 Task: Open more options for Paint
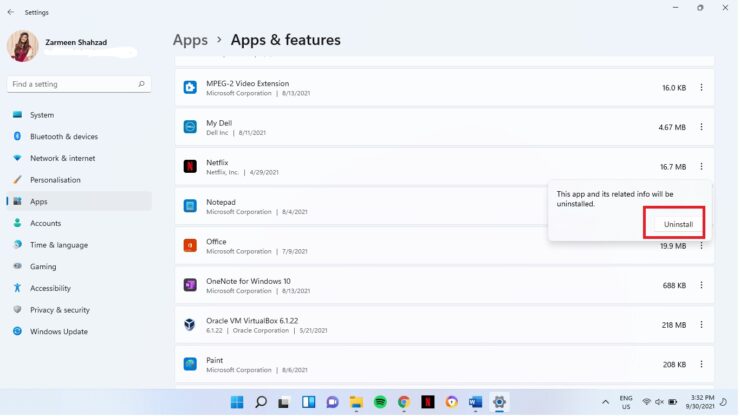(x=701, y=364)
